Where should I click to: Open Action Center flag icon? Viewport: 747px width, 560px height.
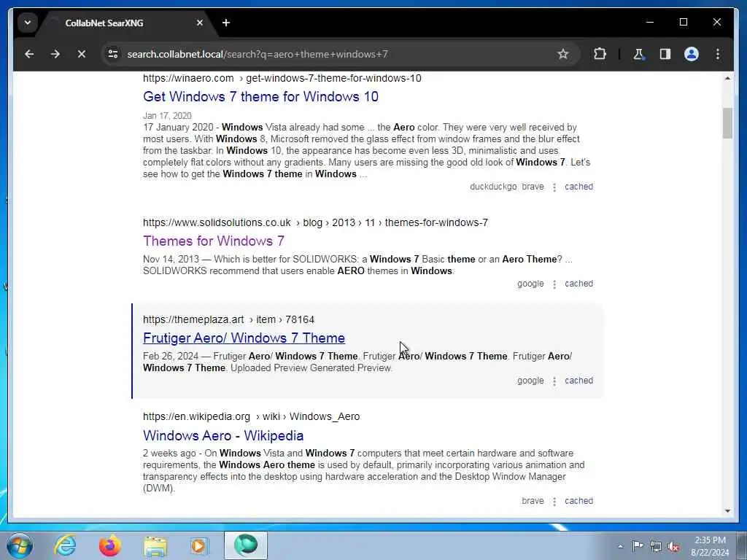[638, 546]
